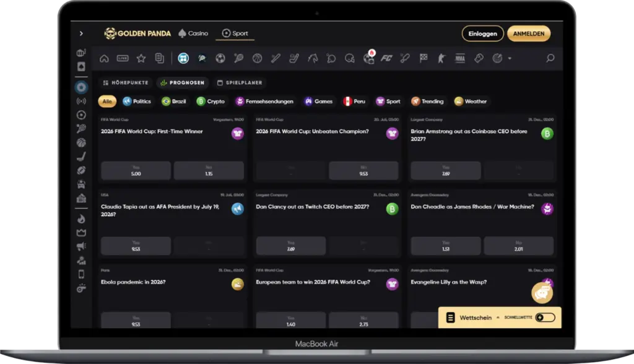Open the home icon in the sports toolbar
The width and height of the screenshot is (634, 364).
104,58
